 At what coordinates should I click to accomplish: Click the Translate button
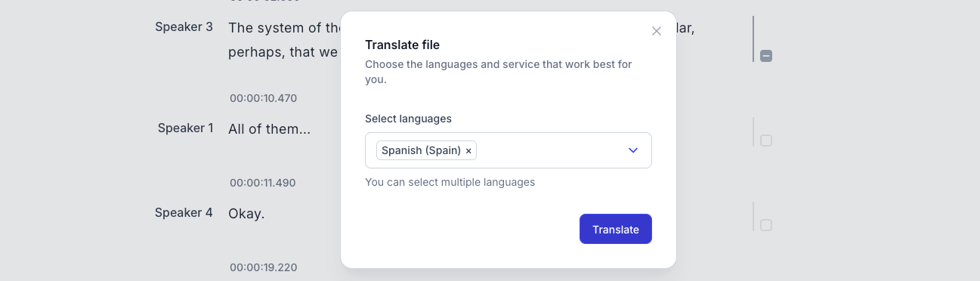coord(616,229)
